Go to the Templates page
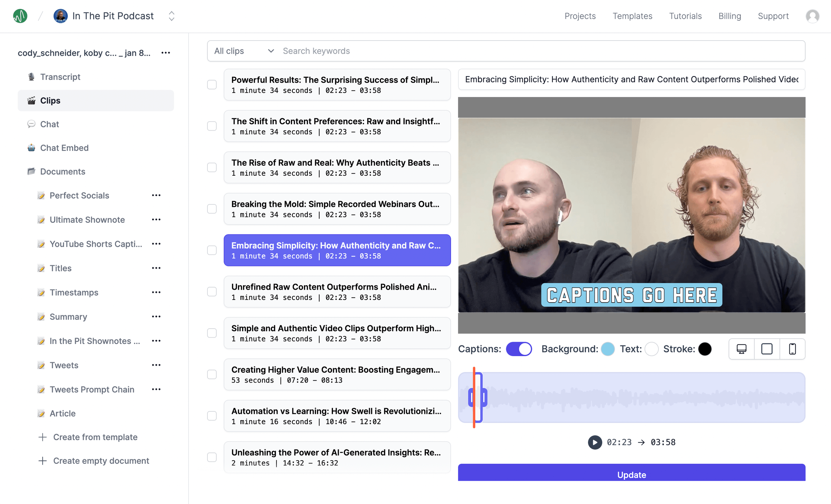The height and width of the screenshot is (504, 831). pos(632,16)
